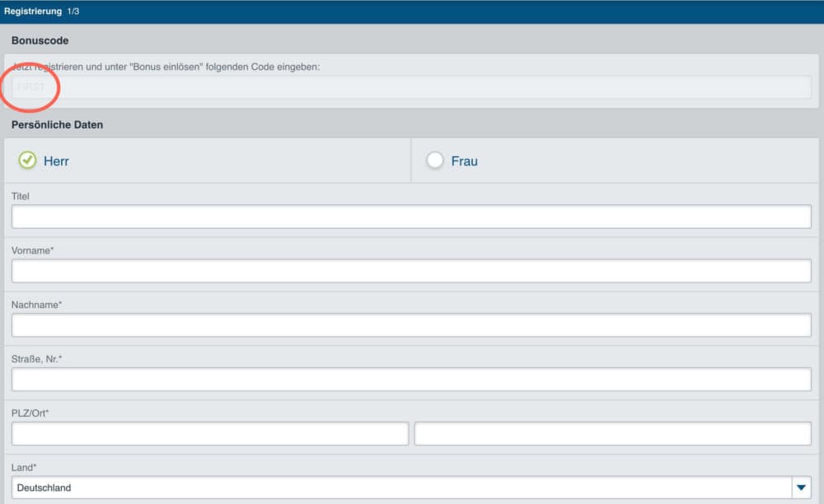Click the Ort city field
824x504 pixels.
pos(612,434)
